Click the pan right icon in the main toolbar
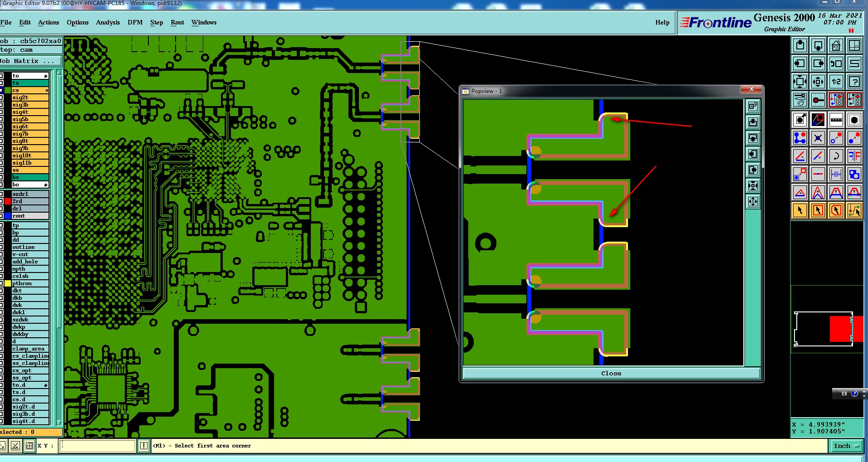The width and height of the screenshot is (868, 462). click(x=818, y=63)
